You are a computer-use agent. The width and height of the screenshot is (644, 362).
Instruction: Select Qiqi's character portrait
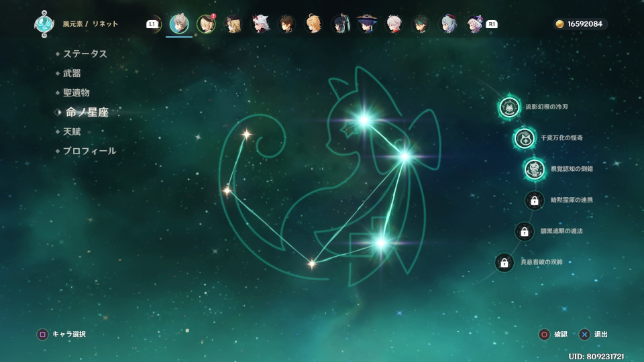click(x=475, y=24)
